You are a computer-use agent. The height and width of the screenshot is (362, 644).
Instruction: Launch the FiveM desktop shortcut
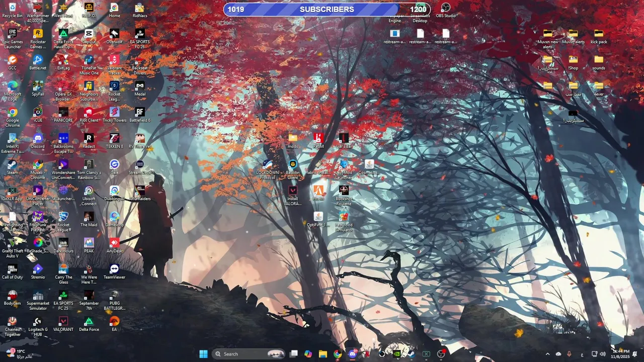click(x=318, y=193)
